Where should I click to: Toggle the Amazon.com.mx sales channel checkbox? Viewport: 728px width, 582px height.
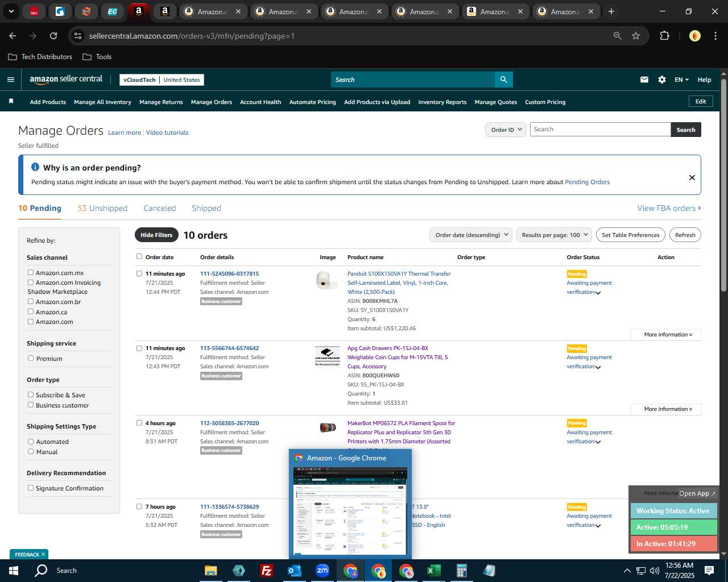(31, 273)
